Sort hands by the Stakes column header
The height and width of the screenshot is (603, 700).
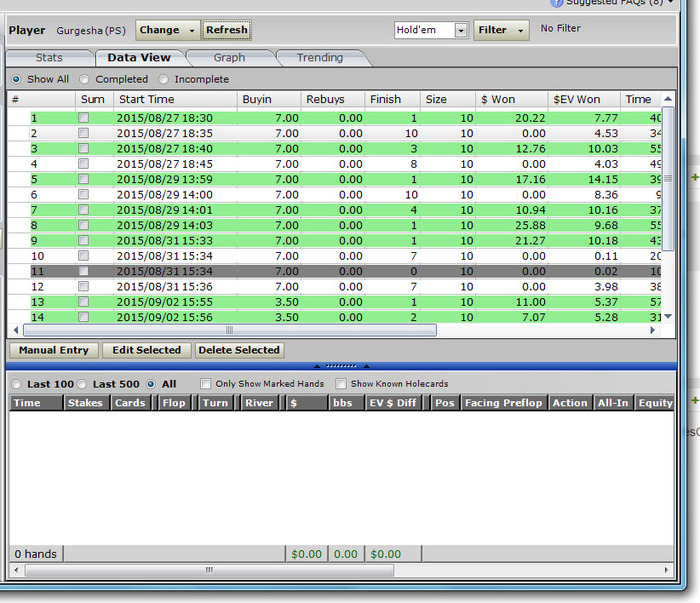pyautogui.click(x=86, y=403)
